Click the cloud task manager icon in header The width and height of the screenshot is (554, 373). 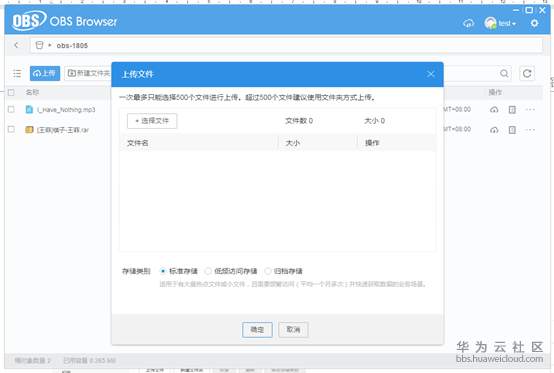click(x=468, y=24)
